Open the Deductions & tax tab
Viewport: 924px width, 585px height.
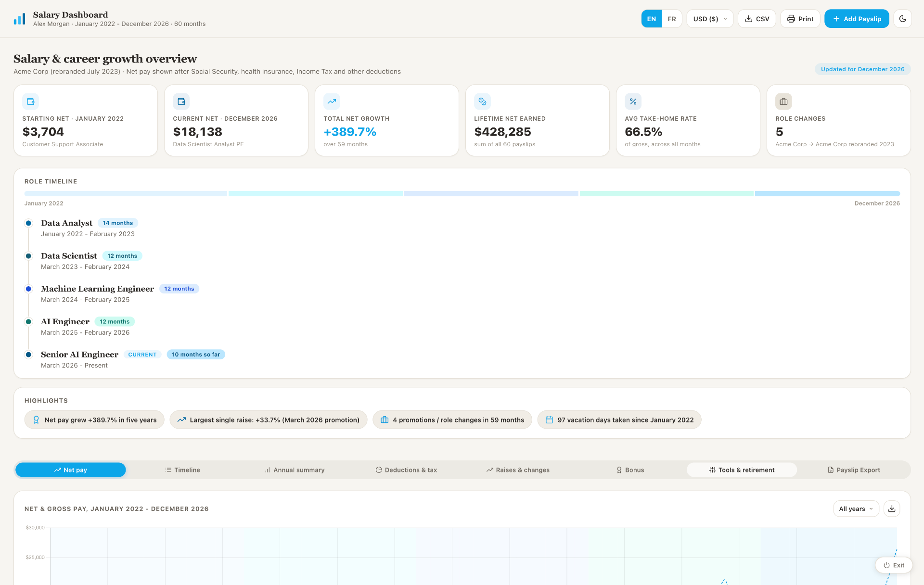[x=406, y=470]
